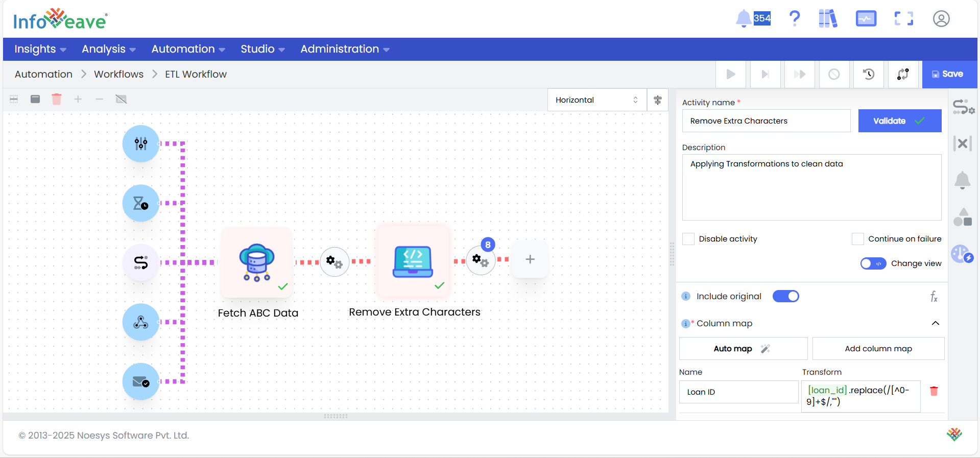
Task: Click the Validate button
Action: click(x=899, y=121)
